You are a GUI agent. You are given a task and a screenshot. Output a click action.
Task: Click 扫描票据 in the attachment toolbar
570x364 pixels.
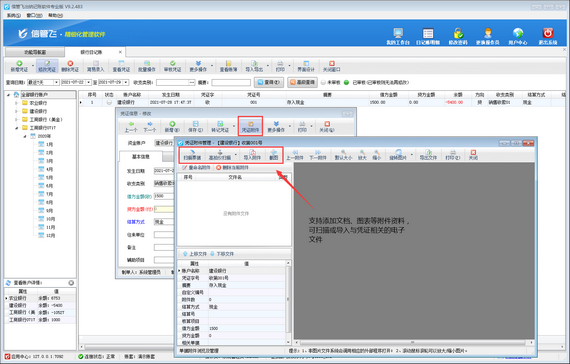[192, 155]
